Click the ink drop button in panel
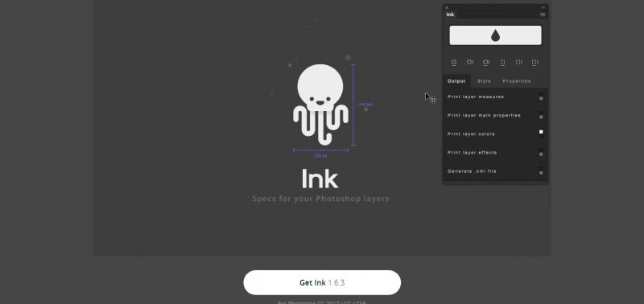Screen dimensions: 644x304 [495, 35]
